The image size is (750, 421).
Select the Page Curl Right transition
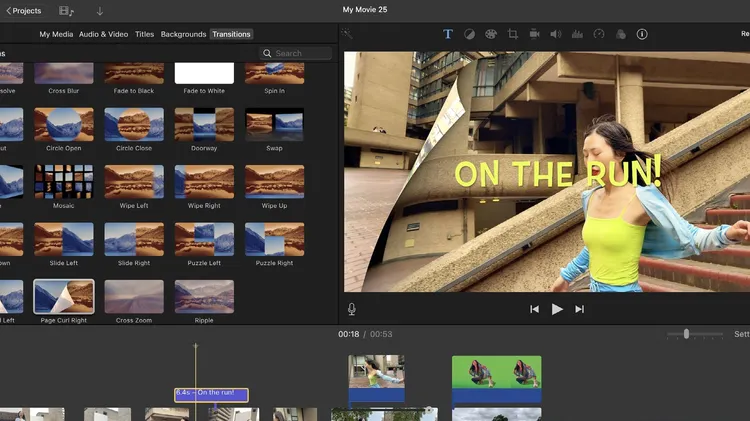(64, 297)
